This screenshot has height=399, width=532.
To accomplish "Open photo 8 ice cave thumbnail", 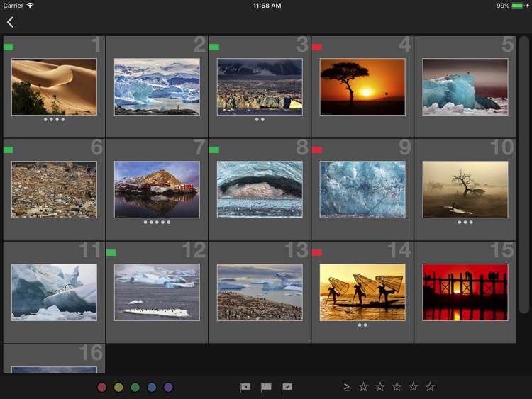I will pyautogui.click(x=260, y=189).
